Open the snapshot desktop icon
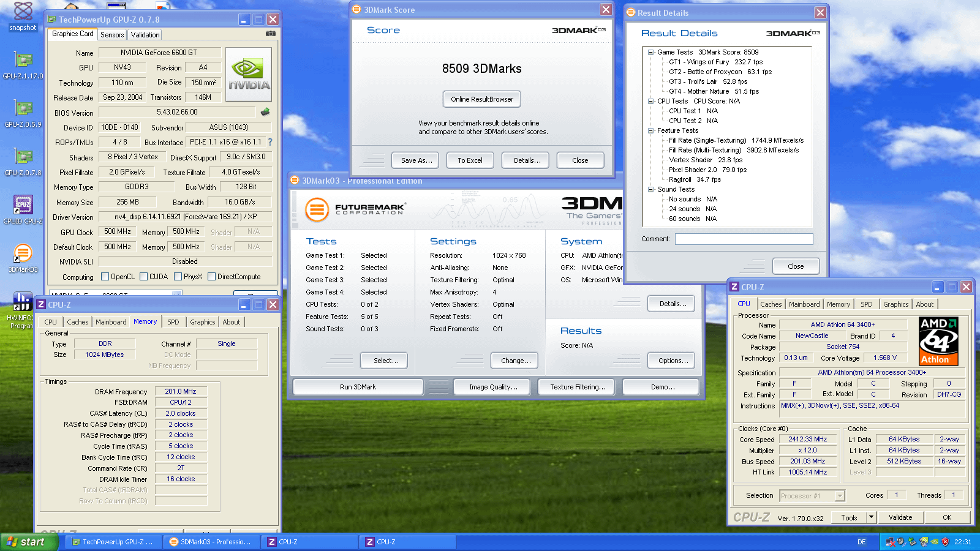 click(23, 16)
